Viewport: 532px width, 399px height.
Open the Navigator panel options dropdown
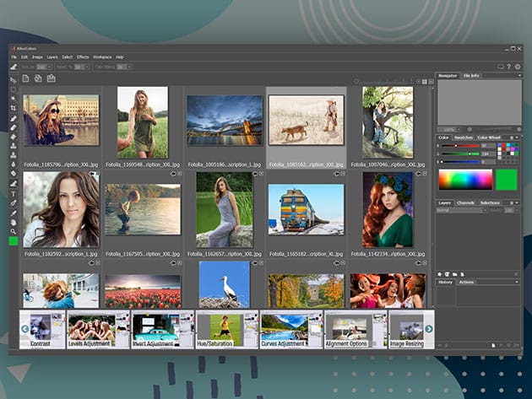click(518, 76)
